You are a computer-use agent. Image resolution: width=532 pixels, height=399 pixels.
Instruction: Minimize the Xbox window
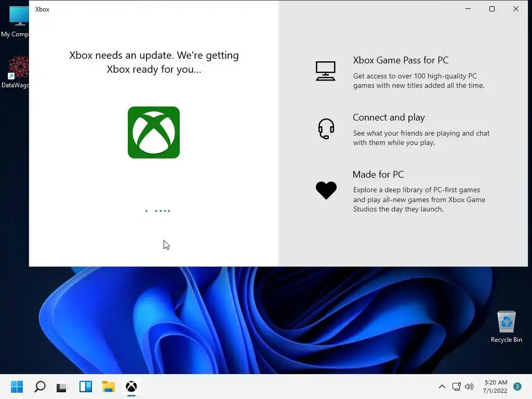coord(468,9)
